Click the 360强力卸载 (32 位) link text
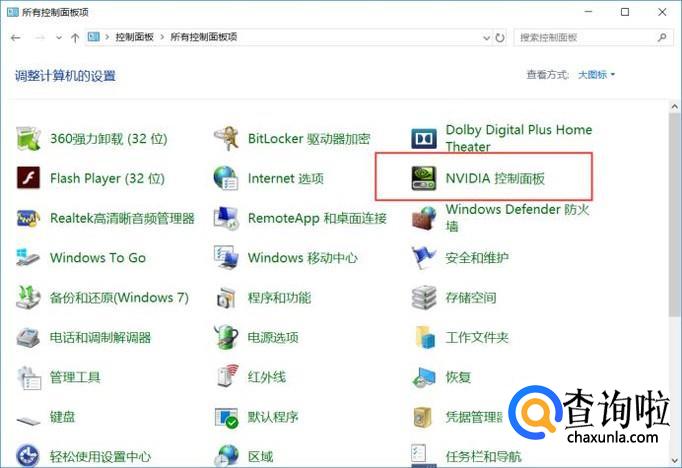 [109, 139]
